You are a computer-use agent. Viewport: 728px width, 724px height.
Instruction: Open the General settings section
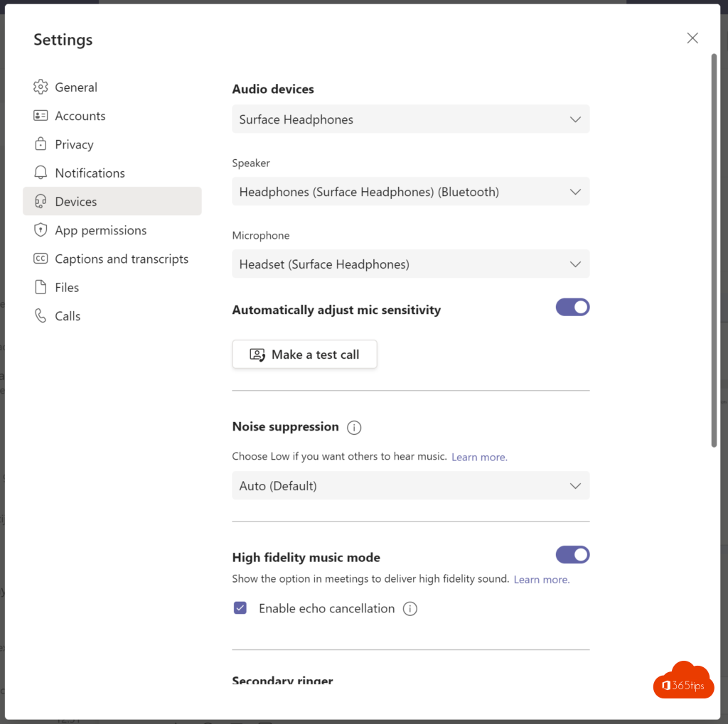[x=112, y=87]
